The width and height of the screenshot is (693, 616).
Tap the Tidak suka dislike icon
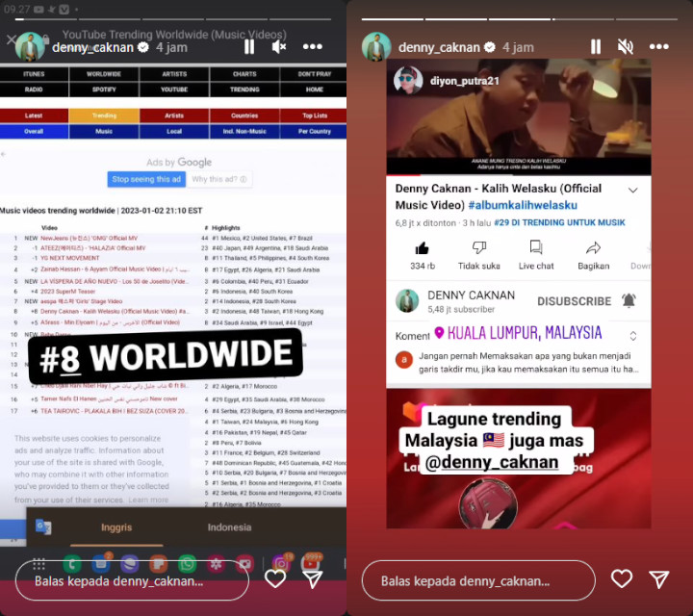[x=479, y=248]
